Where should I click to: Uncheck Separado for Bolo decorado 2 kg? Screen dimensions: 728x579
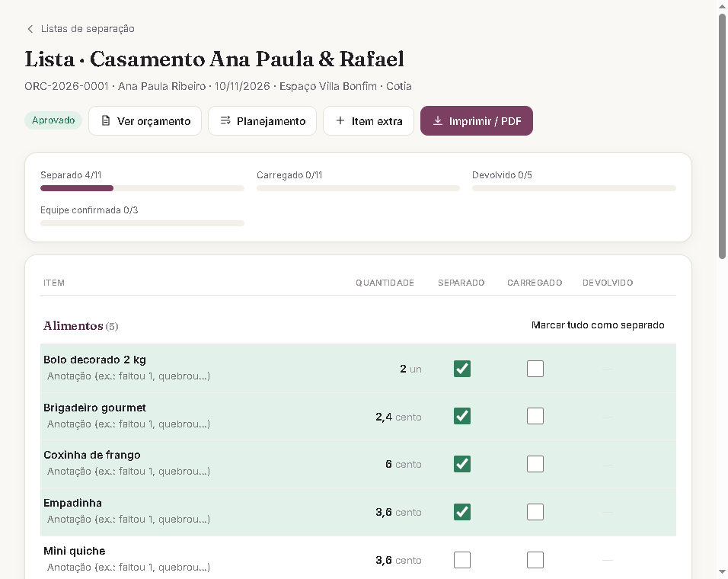click(x=462, y=369)
